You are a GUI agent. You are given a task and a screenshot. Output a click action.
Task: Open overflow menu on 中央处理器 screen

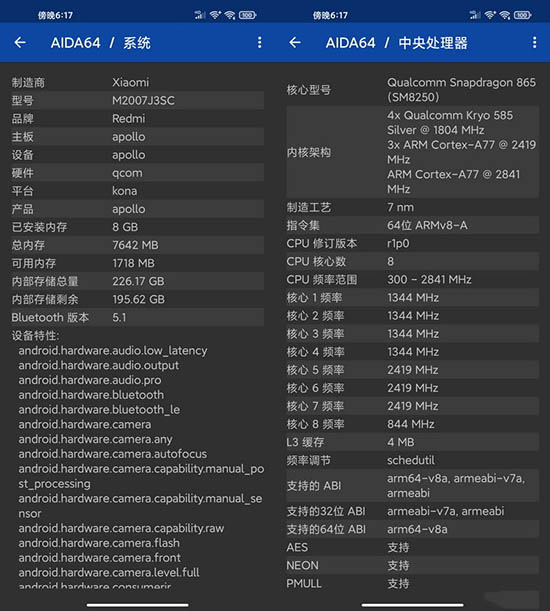tap(534, 42)
